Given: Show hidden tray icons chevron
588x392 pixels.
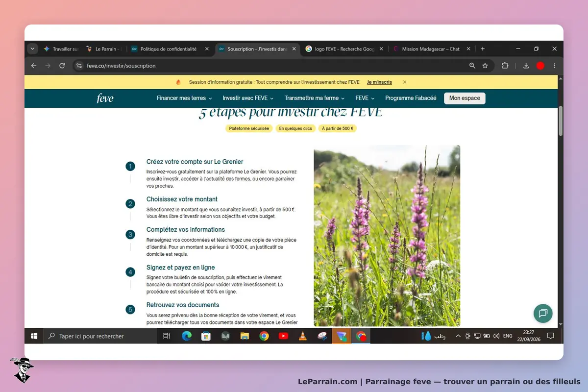Looking at the screenshot, I should pos(458,336).
